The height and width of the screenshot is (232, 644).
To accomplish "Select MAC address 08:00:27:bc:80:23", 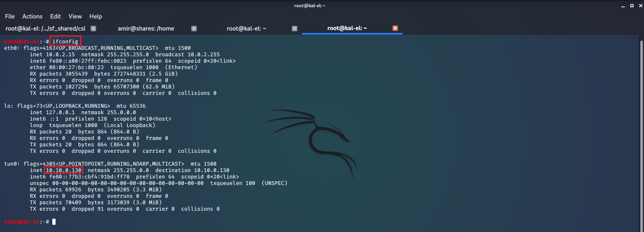I will 76,67.
